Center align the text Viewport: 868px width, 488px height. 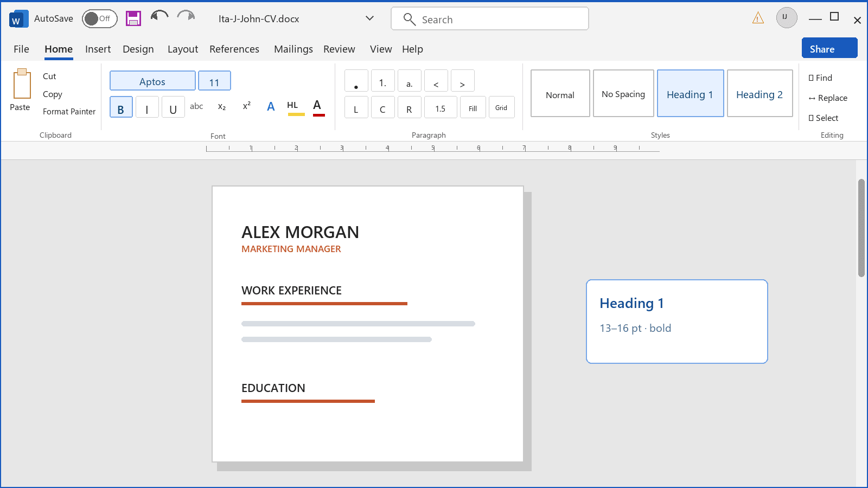tap(383, 107)
